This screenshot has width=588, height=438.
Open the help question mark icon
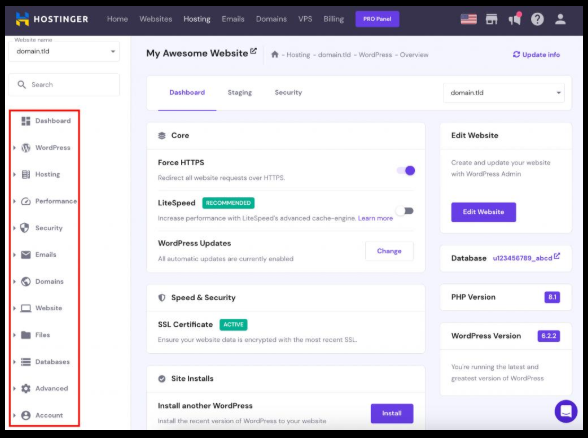click(537, 19)
